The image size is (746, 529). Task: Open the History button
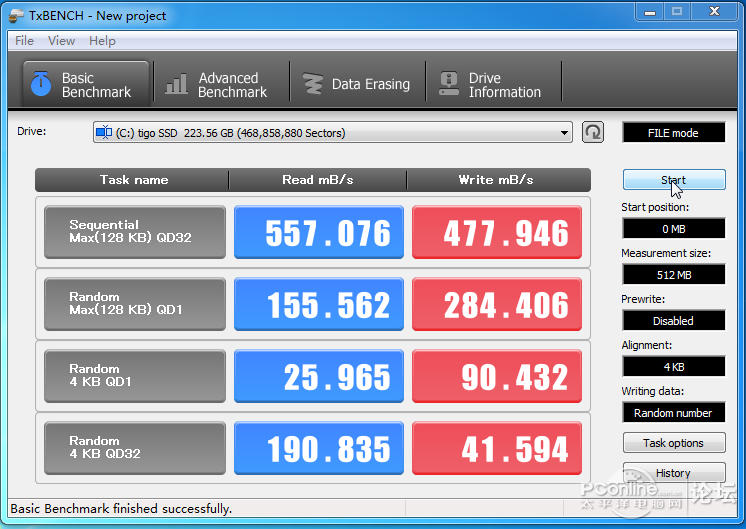674,473
